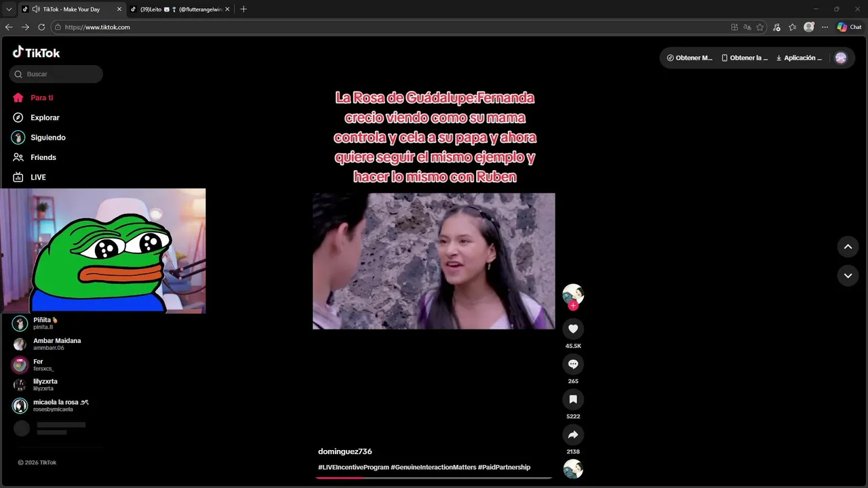Close the (39)Leito tab
This screenshot has width=868, height=488.
pyautogui.click(x=227, y=9)
